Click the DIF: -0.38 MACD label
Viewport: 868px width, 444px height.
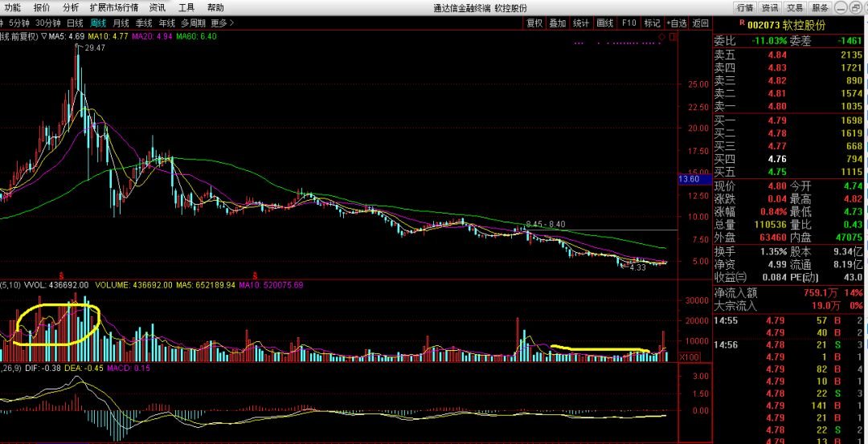tap(42, 368)
